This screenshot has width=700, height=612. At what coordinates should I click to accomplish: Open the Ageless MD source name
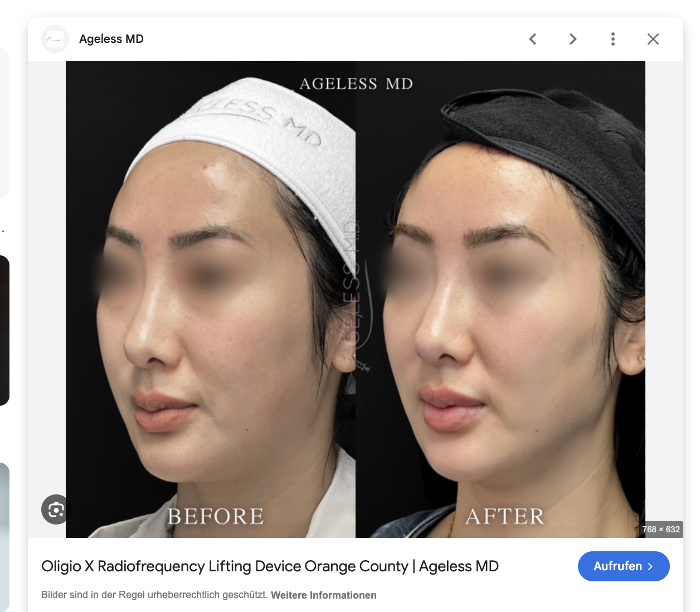[111, 39]
